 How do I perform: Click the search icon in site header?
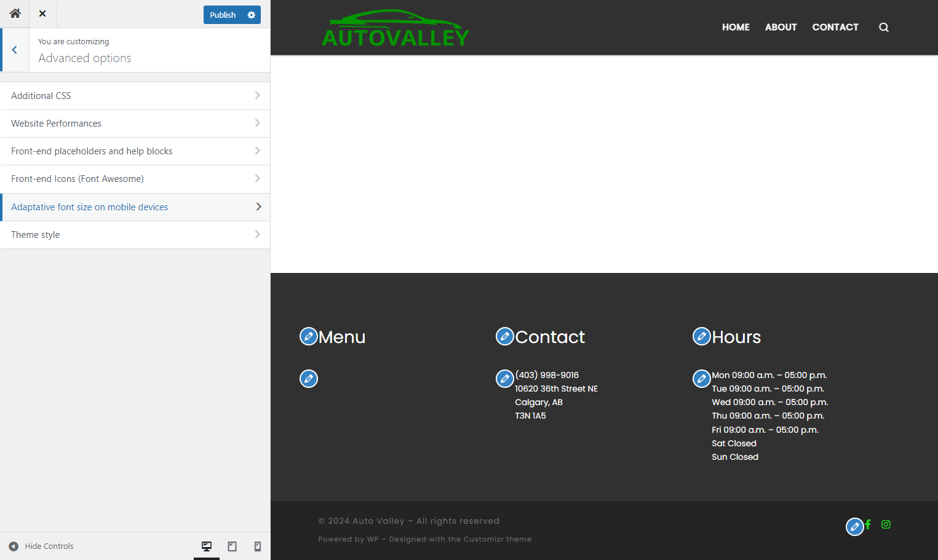884,27
